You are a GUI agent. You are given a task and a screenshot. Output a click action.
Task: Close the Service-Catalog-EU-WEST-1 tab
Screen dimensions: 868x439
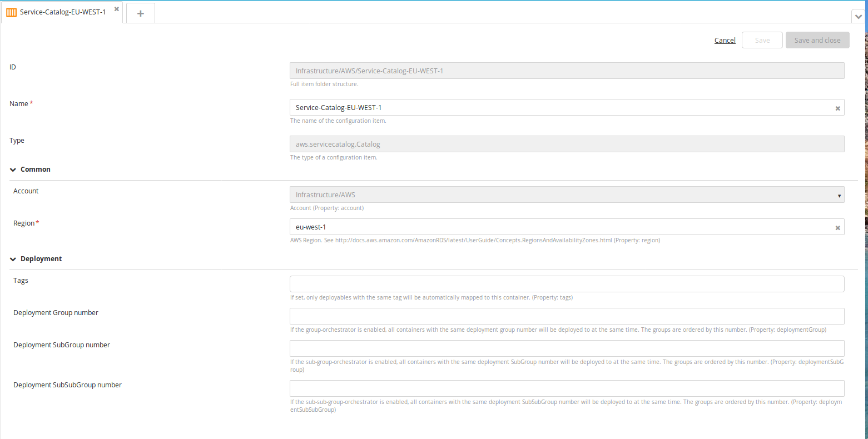point(117,9)
